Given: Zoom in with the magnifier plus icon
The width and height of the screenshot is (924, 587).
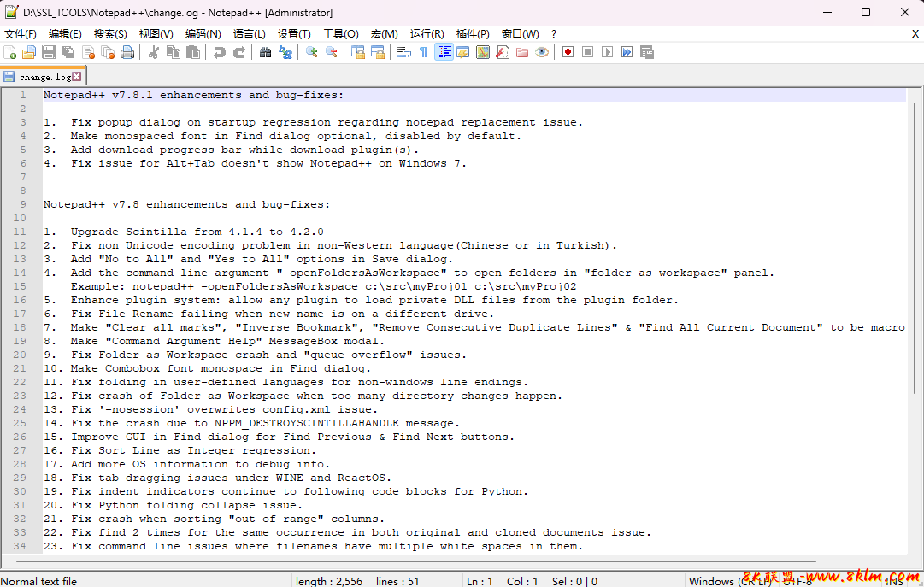Looking at the screenshot, I should pyautogui.click(x=312, y=52).
